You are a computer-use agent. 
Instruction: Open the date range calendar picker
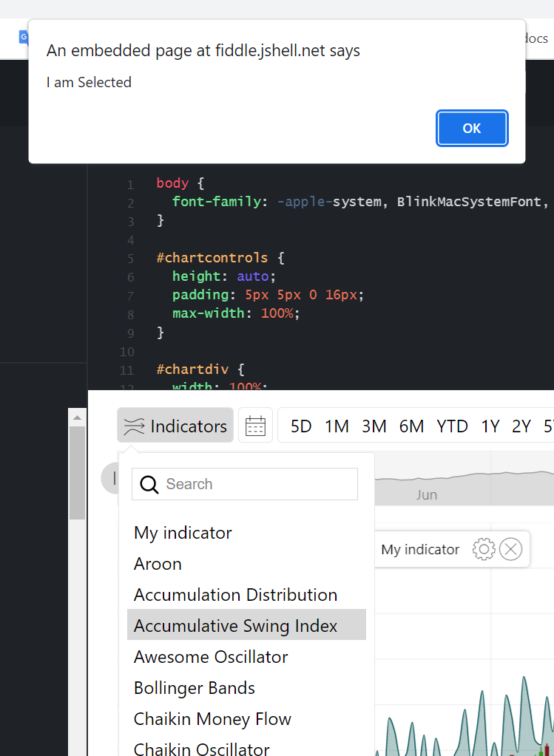pos(255,426)
